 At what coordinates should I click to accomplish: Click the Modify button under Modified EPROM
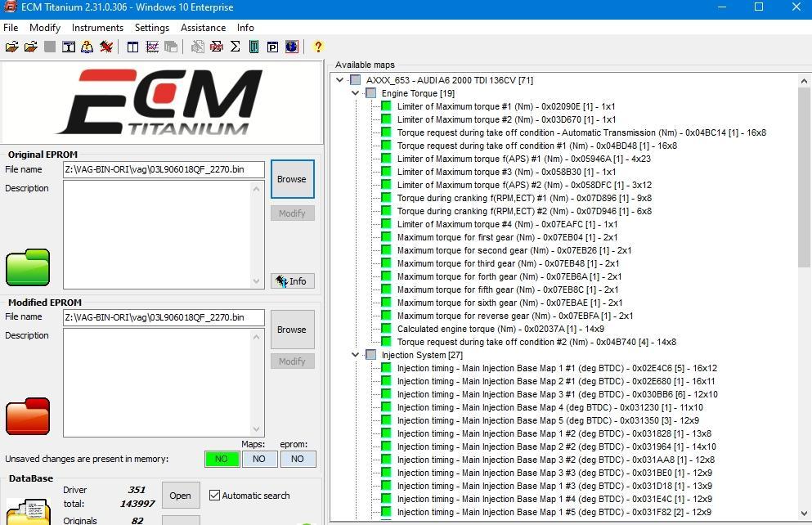pos(292,361)
